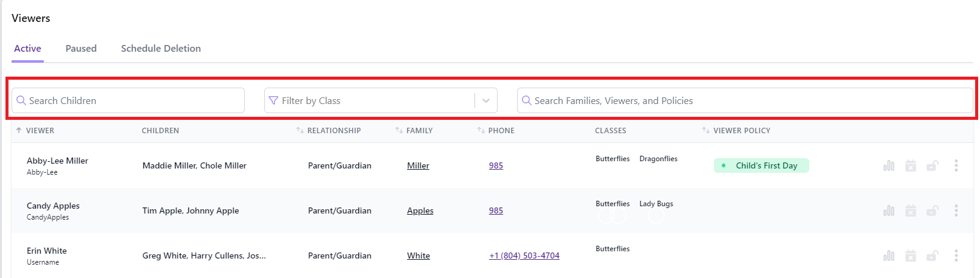Open three-dot menu for Abby-Lee Miller
Image resolution: width=980 pixels, height=278 pixels.
[x=956, y=165]
